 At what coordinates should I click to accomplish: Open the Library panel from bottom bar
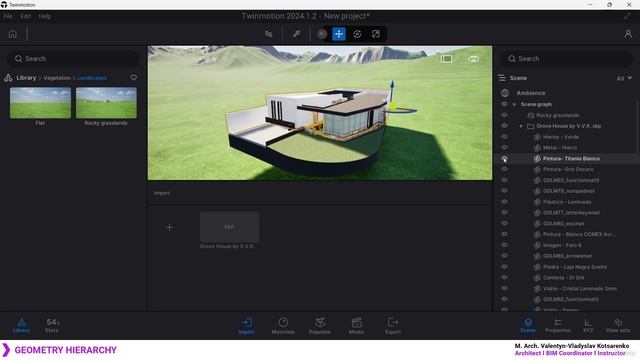point(21,326)
